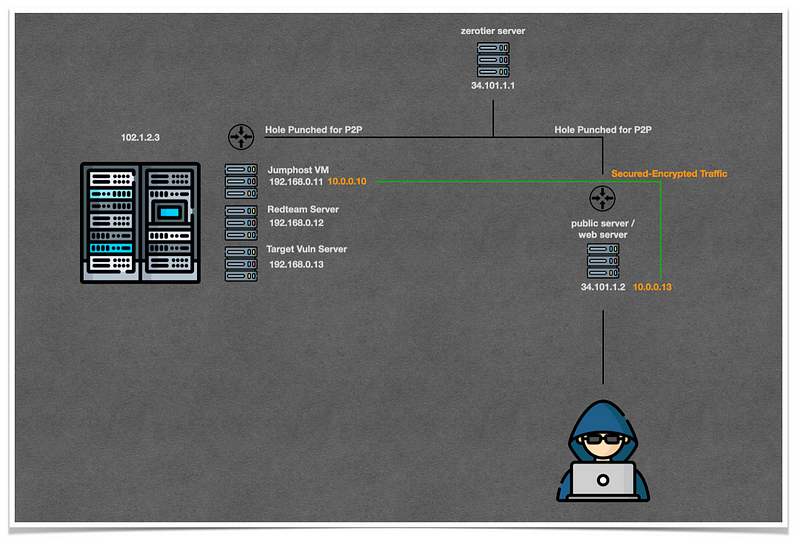This screenshot has width=800, height=545.
Task: Click the Target Vuln Server icon
Action: 241,264
